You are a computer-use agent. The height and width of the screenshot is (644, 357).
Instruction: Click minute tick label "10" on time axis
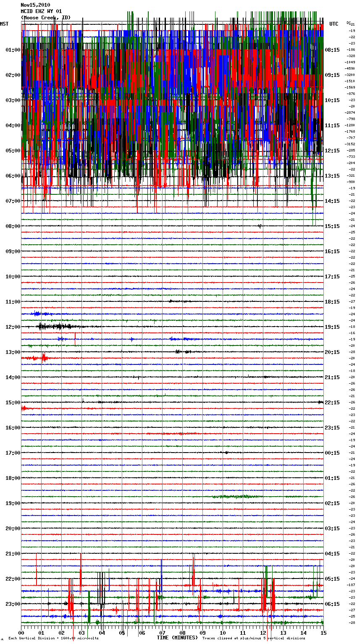pos(223,633)
